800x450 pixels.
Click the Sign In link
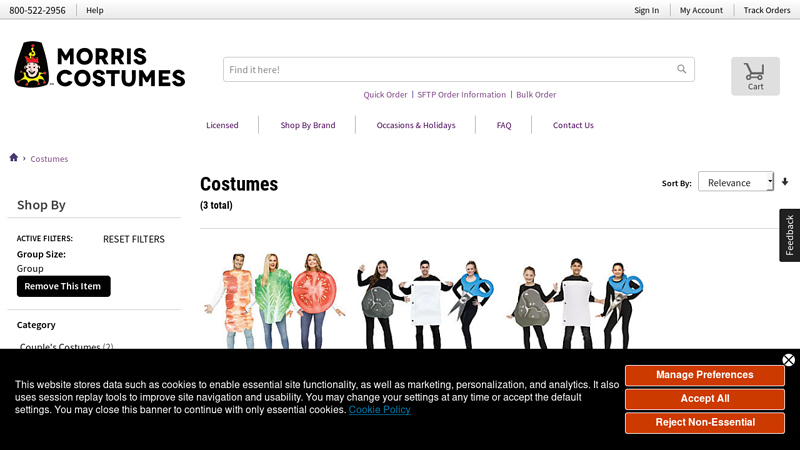click(646, 10)
